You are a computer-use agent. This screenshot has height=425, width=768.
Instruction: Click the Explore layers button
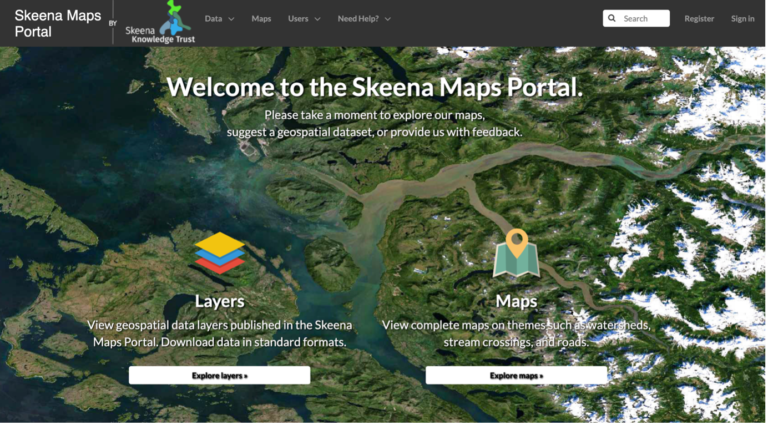click(219, 376)
